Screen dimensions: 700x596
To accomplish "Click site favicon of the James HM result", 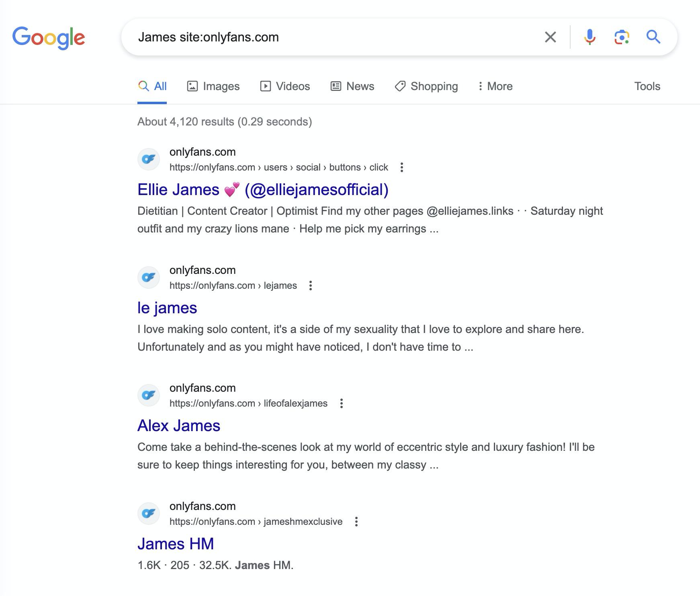I will 149,514.
